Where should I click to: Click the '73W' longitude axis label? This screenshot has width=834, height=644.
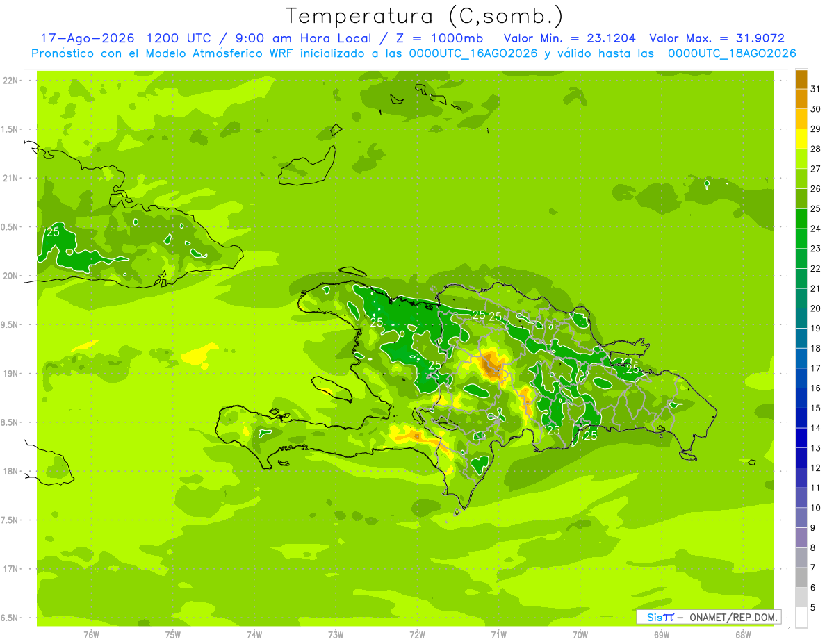coord(336,636)
